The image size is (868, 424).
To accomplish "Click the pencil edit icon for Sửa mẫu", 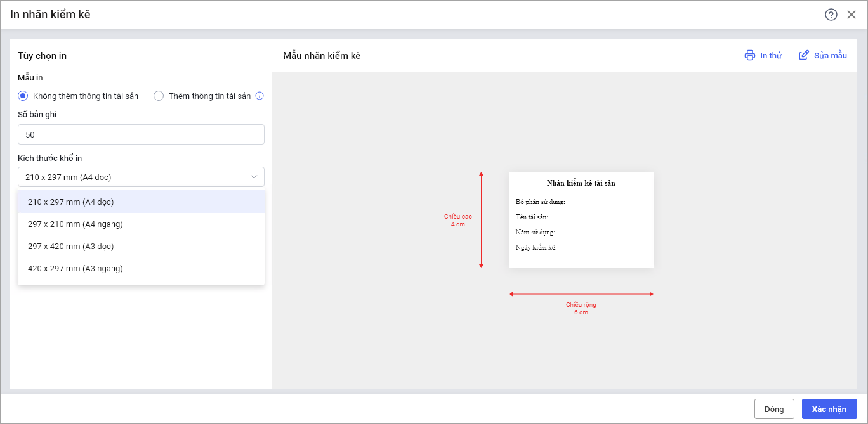I will point(804,55).
